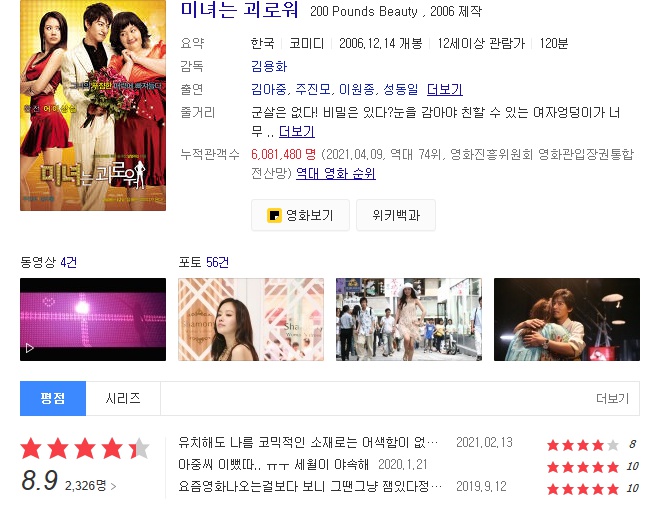660x508 pixels.
Task: Open 역대 영화 순위 link
Action: pyautogui.click(x=336, y=173)
